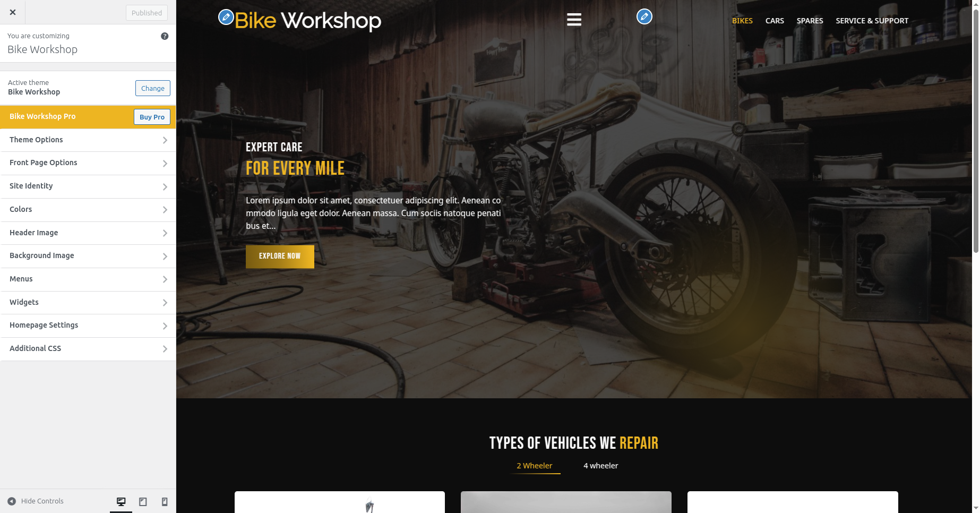Open the help question mark icon
Screen dimensions: 980x513
[x=165, y=36]
